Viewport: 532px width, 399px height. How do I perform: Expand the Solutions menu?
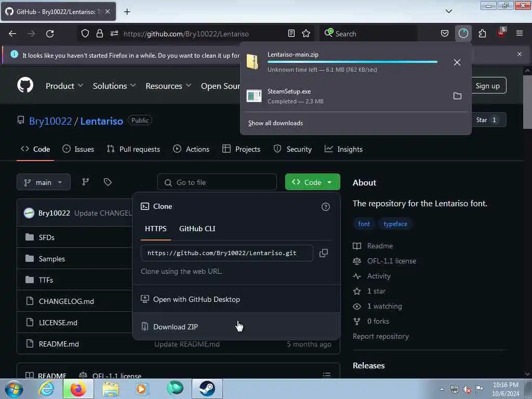(114, 86)
